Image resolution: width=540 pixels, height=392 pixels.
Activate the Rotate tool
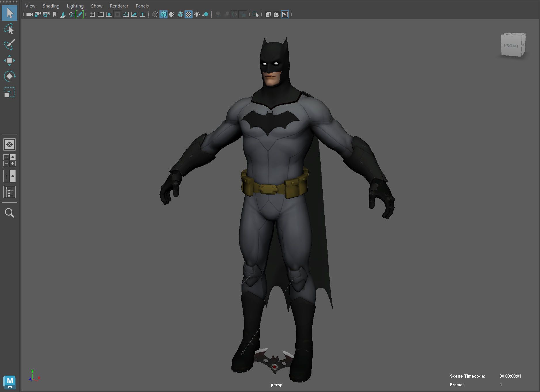tap(9, 76)
